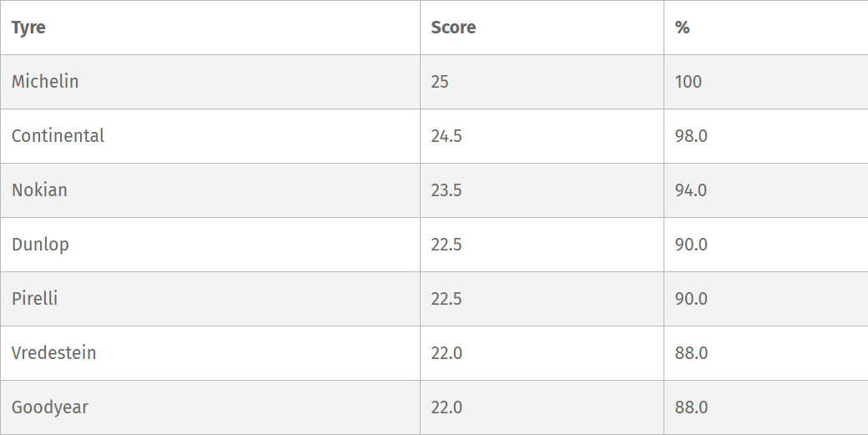Select the Dunlop tyre cell
868x435 pixels.
tap(40, 245)
